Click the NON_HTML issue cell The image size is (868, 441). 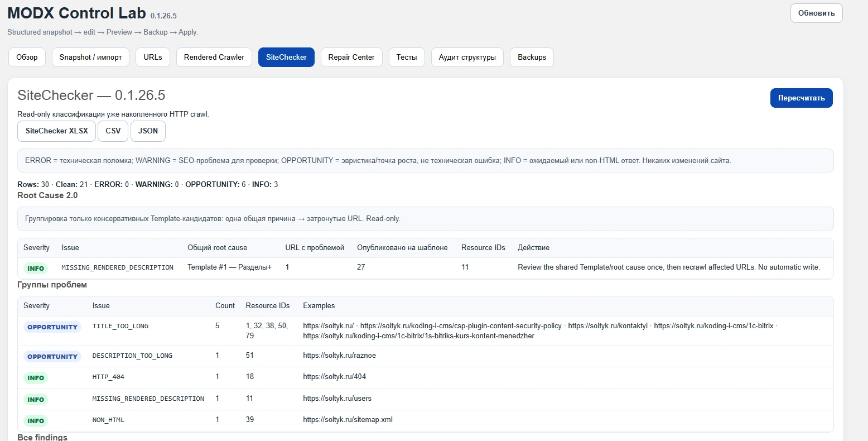[108, 420]
